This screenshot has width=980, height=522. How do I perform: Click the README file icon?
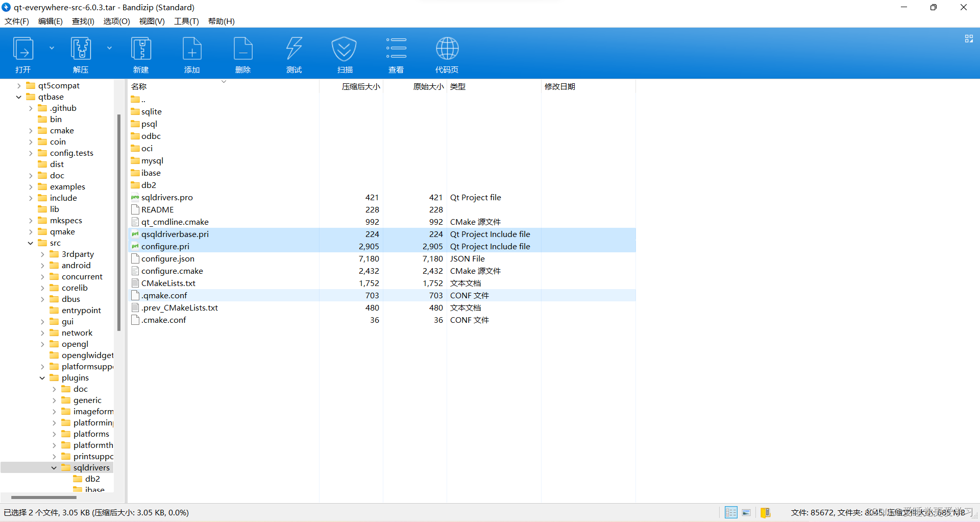coord(135,209)
